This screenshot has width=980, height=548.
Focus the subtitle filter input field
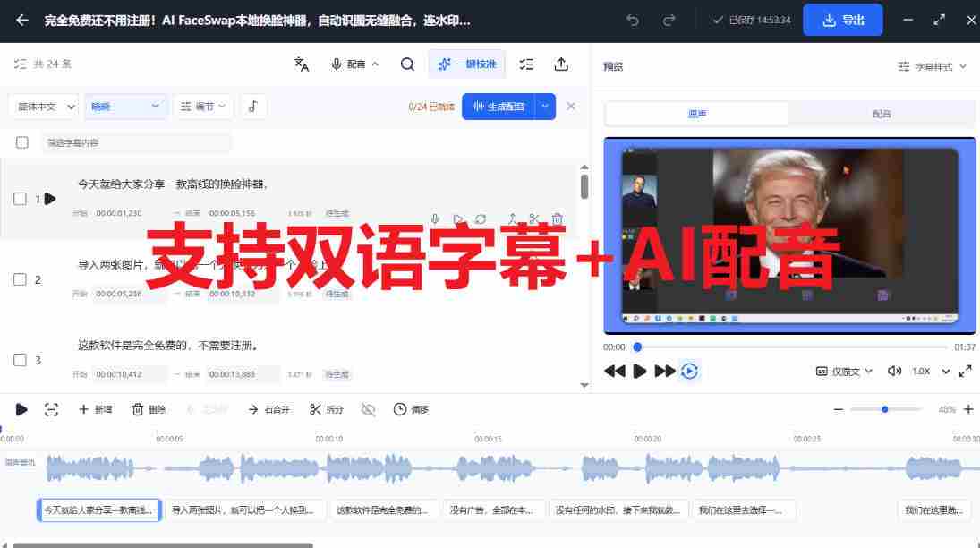[x=136, y=142]
